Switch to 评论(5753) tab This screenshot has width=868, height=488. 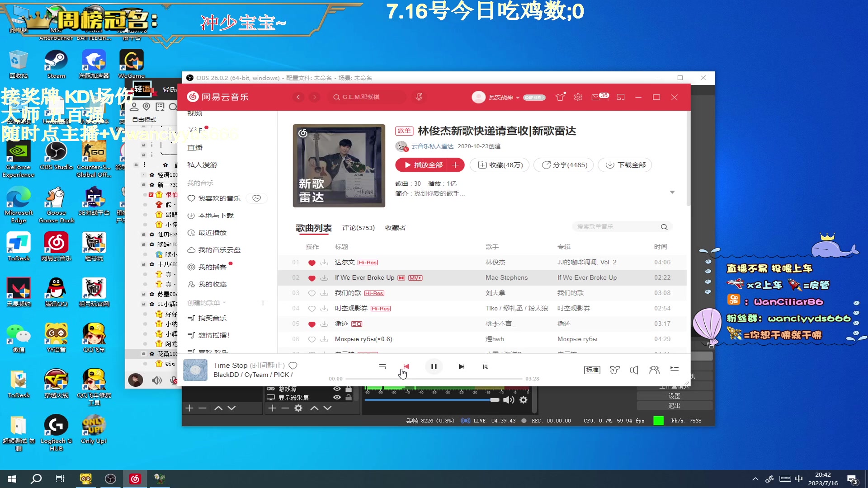359,228
